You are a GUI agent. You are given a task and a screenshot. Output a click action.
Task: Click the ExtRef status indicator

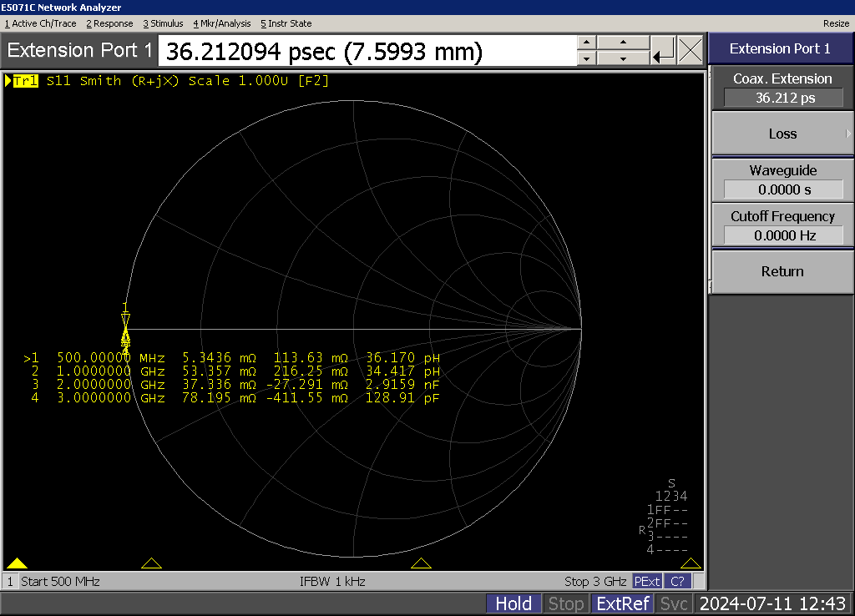coord(621,603)
